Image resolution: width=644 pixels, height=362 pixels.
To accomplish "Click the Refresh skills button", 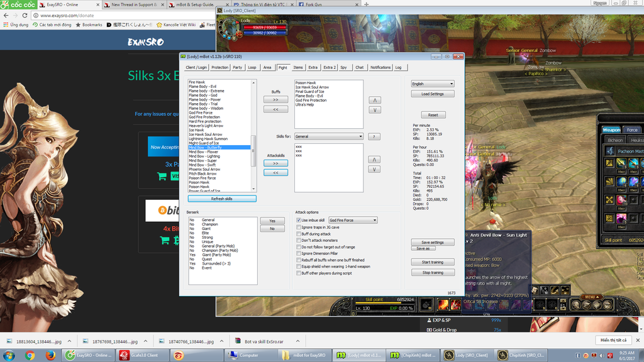I will (222, 199).
